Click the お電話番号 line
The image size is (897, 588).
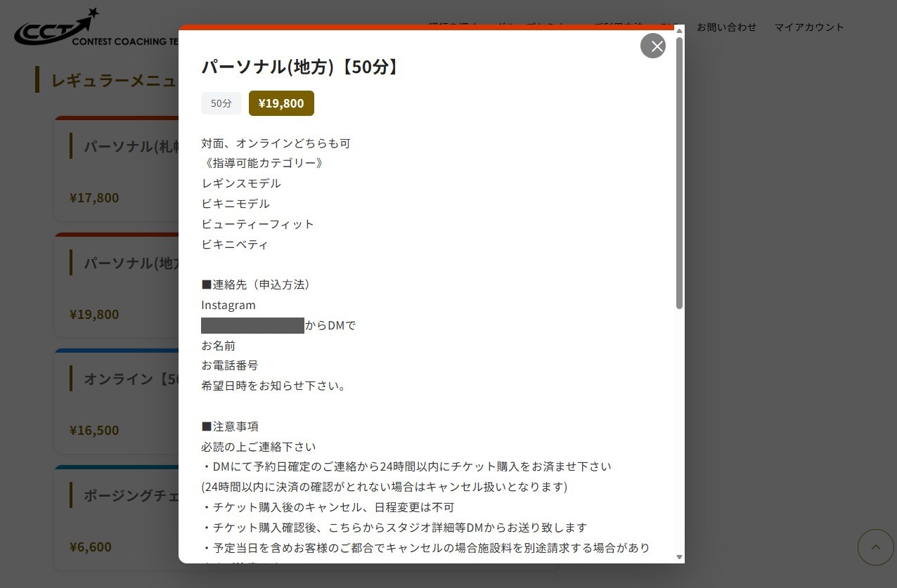230,365
